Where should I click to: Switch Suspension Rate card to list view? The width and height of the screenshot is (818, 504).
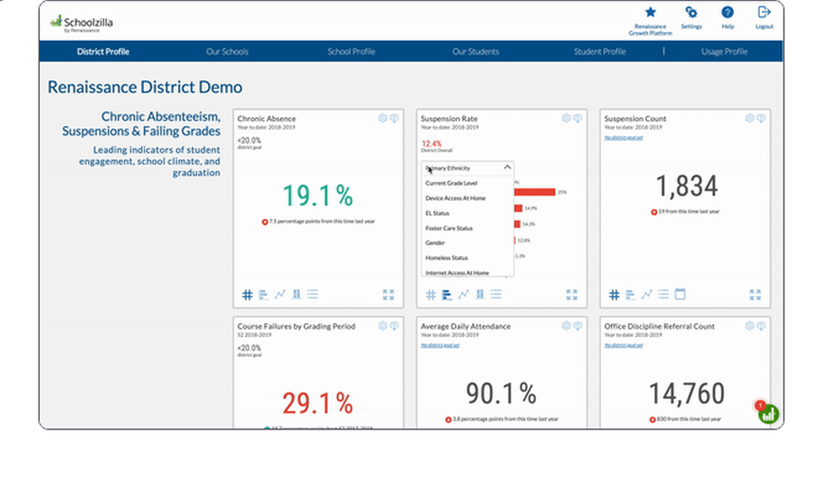point(497,295)
